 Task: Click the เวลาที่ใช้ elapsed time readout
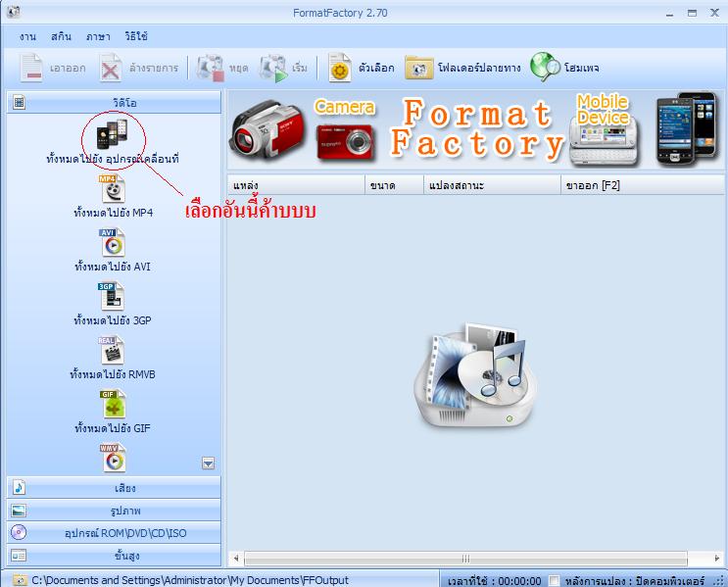pyautogui.click(x=495, y=581)
